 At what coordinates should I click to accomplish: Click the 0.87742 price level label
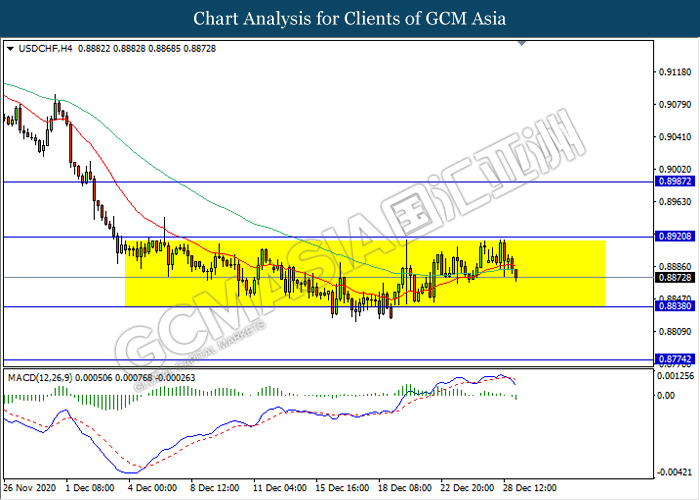[675, 359]
